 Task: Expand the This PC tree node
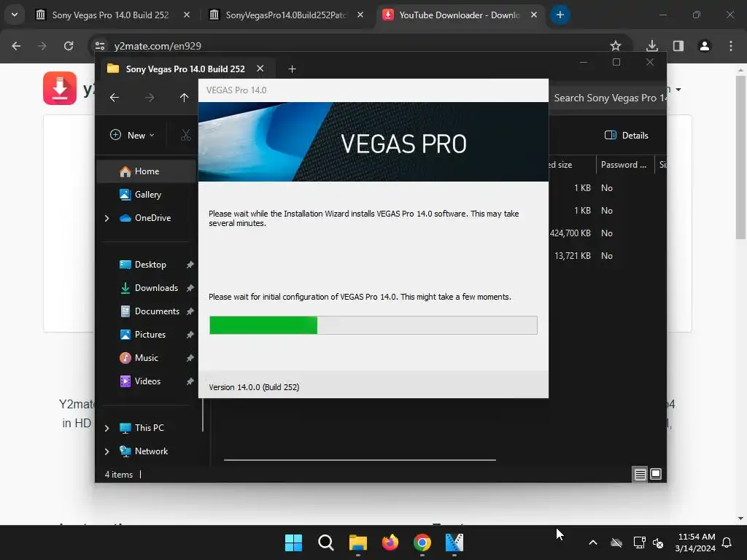point(107,428)
